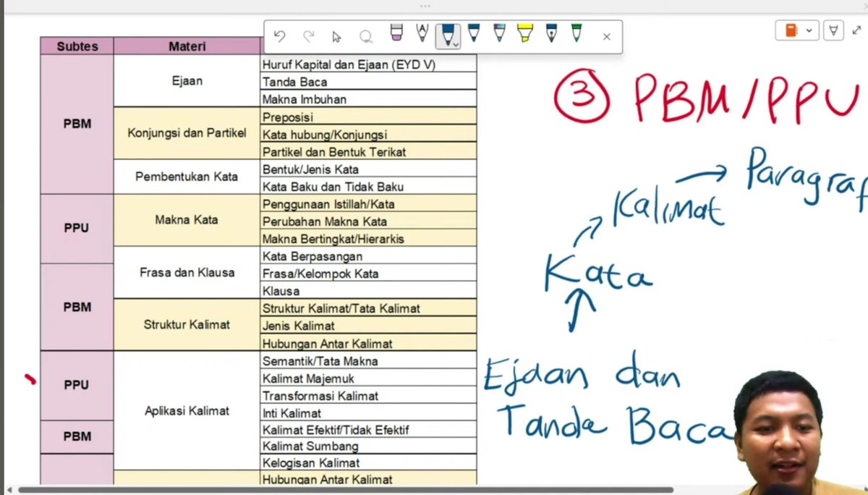This screenshot has width=868, height=495.
Task: Click the 'Makna Bertingkat/Hierarkis' cell
Action: click(x=368, y=238)
